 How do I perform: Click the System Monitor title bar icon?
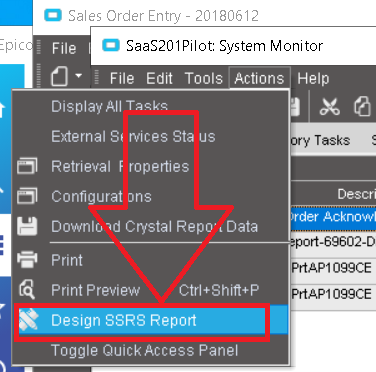(x=111, y=45)
